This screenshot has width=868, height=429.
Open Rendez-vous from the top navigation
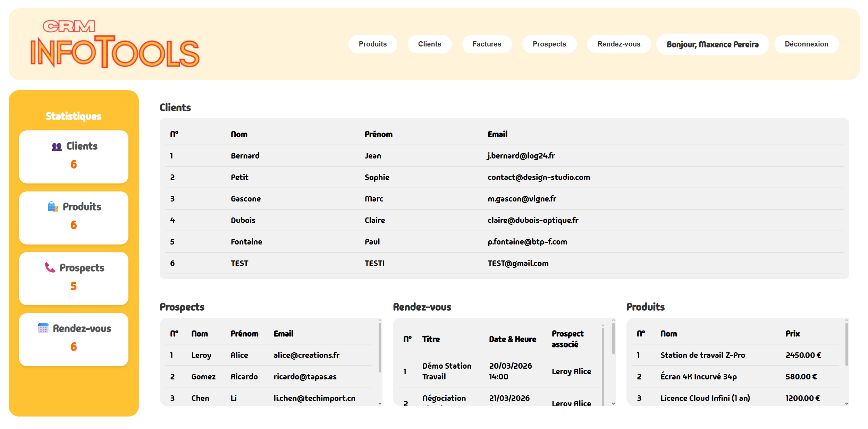pos(619,44)
